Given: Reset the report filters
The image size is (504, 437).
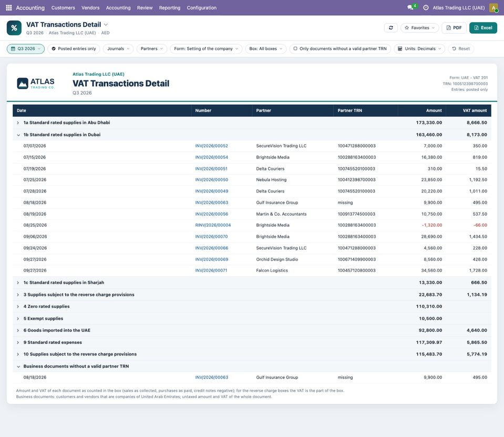Looking at the screenshot, I should point(460,48).
